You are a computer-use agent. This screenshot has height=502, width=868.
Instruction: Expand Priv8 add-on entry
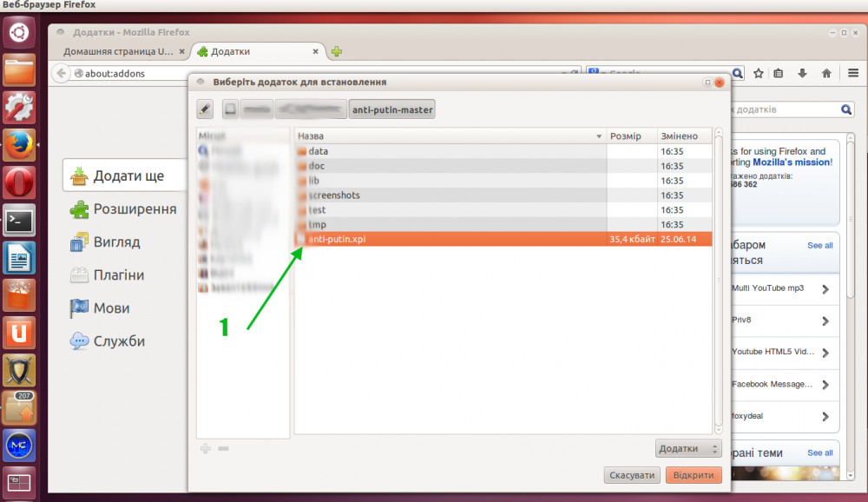coord(825,321)
